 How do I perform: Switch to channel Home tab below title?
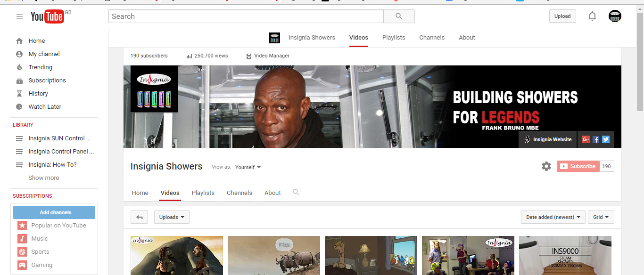click(x=140, y=193)
